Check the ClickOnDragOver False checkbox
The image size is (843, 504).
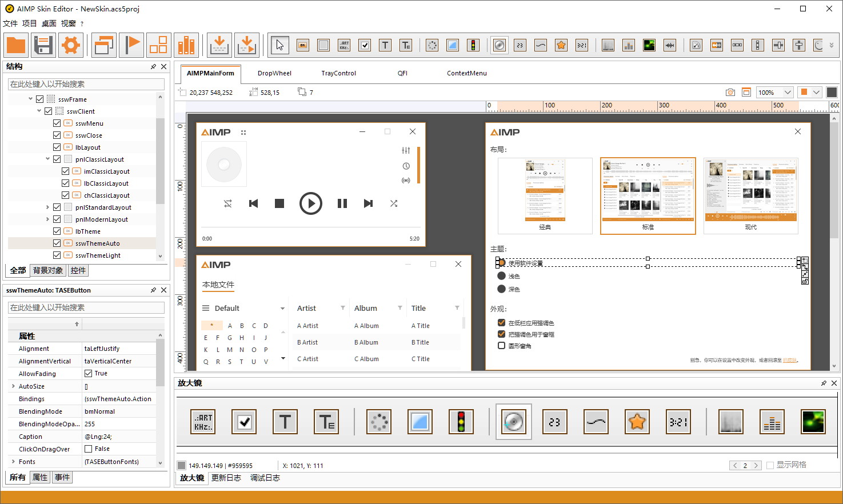coord(88,449)
